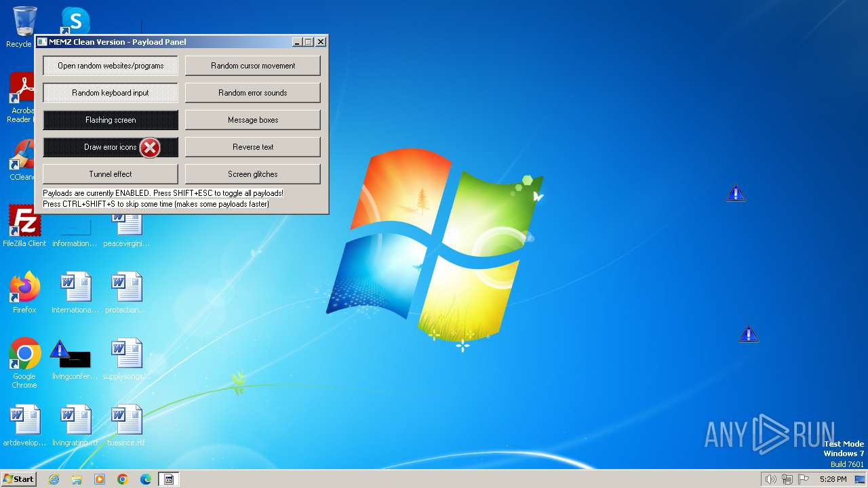Viewport: 868px width, 488px height.
Task: Open the volume control in system tray
Action: 770,479
